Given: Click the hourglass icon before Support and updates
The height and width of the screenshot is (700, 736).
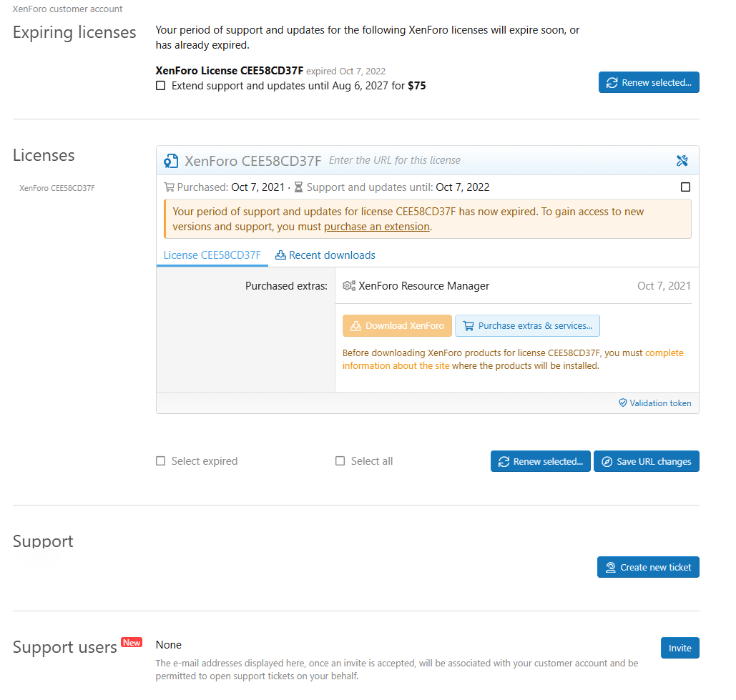Looking at the screenshot, I should [298, 187].
